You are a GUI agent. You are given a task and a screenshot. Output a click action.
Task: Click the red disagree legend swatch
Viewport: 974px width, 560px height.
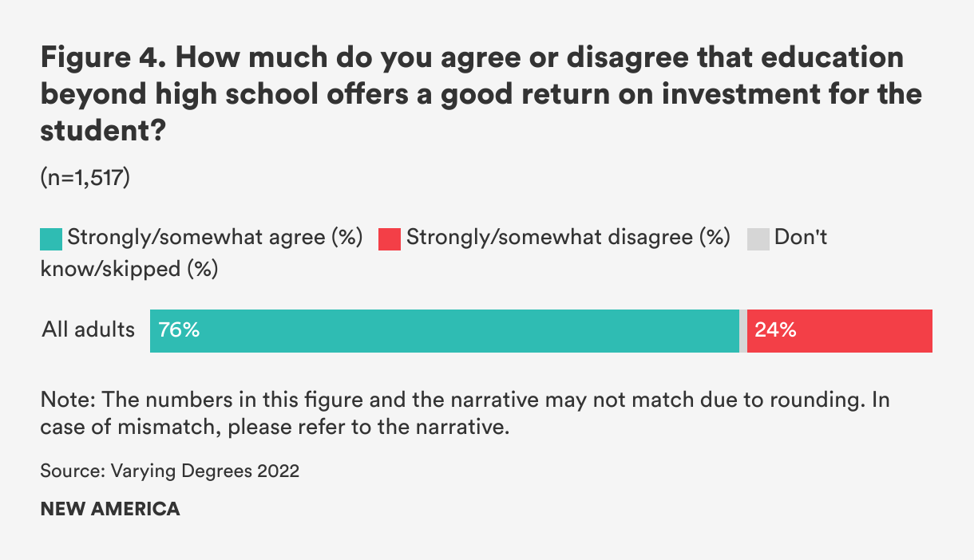tap(389, 239)
